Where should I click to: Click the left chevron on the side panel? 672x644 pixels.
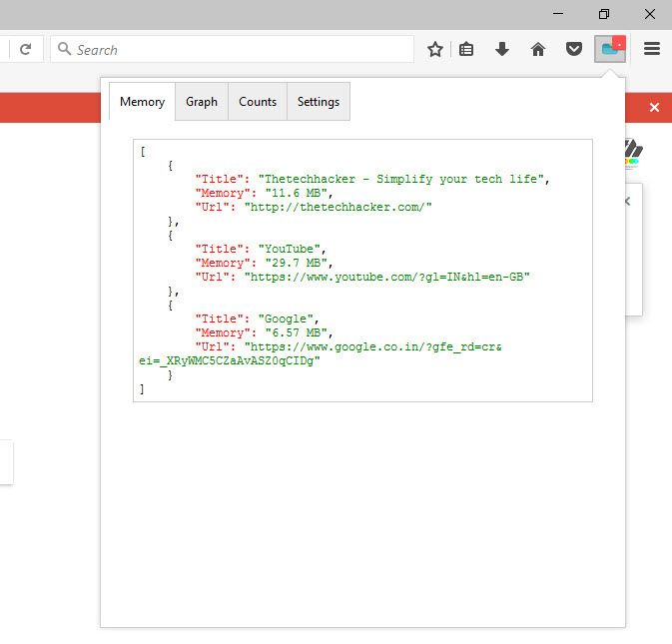627,202
